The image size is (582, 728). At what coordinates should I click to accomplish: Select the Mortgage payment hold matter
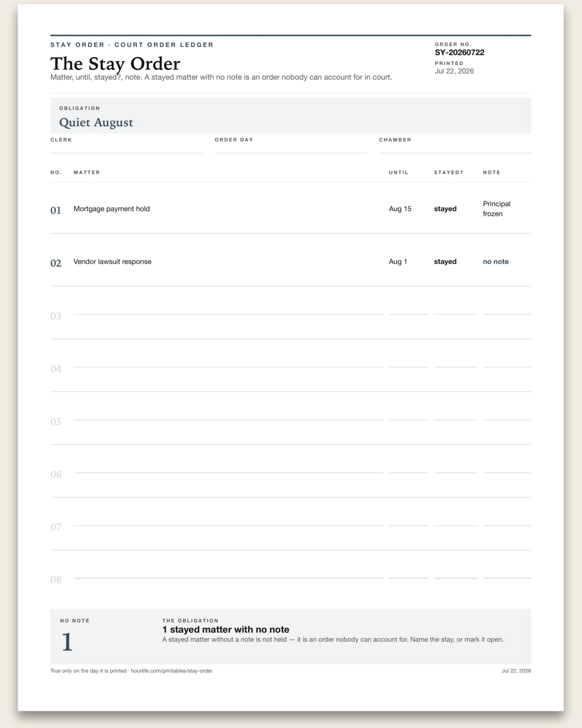[x=112, y=209]
